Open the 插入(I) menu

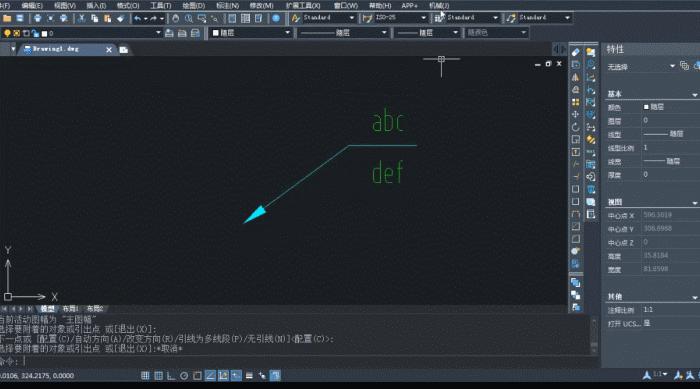click(96, 6)
